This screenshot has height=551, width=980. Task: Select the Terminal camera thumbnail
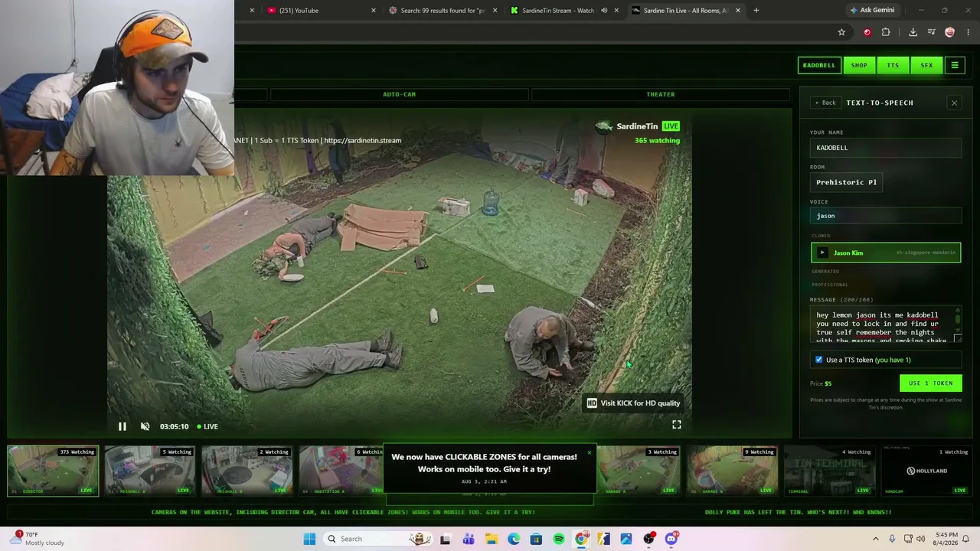click(829, 471)
